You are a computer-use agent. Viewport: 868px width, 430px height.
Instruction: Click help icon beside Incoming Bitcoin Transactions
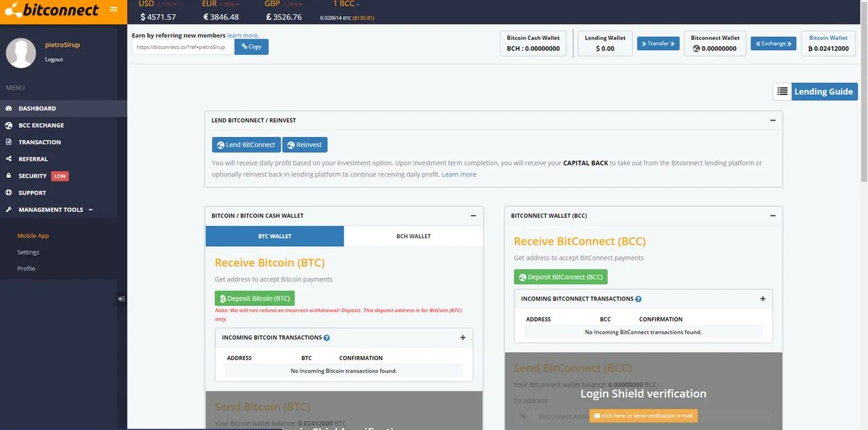(327, 338)
